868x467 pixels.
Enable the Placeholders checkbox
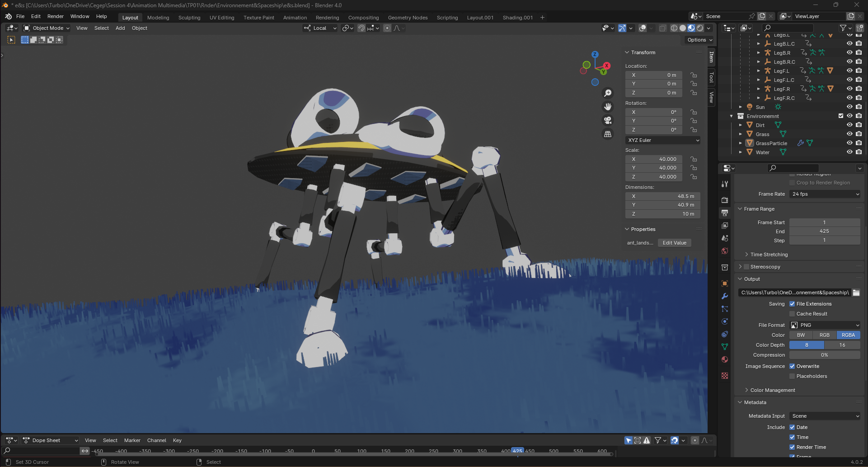click(792, 376)
